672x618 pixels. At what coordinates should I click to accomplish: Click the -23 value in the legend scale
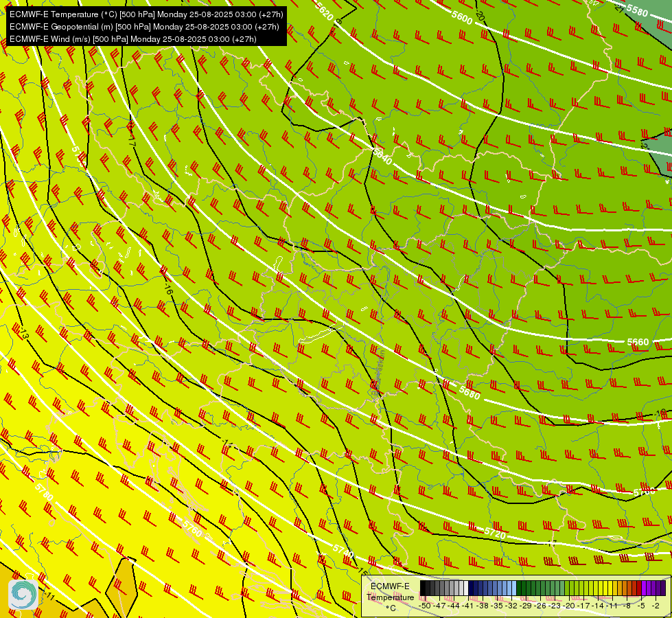click(555, 606)
